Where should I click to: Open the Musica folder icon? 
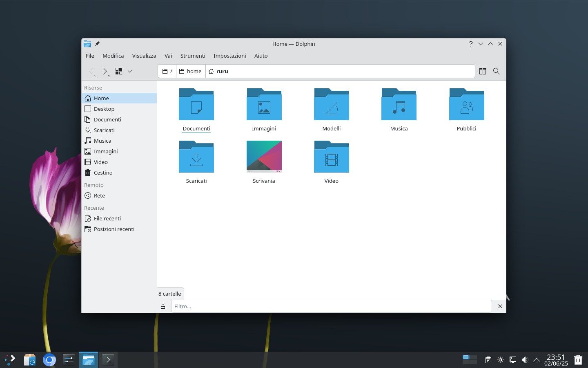click(399, 104)
